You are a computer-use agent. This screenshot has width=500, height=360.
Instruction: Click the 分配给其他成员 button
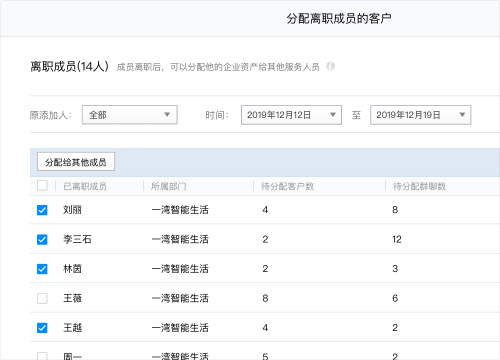pos(76,162)
